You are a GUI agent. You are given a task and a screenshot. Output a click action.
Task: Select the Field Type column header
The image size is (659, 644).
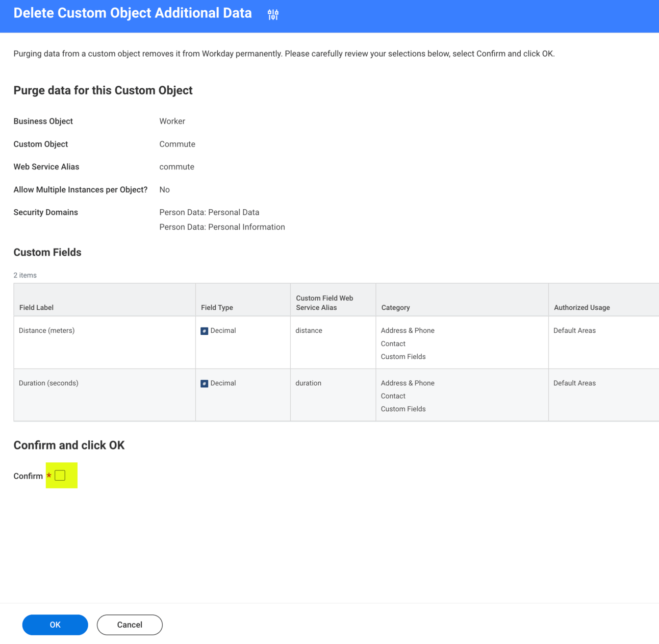217,308
